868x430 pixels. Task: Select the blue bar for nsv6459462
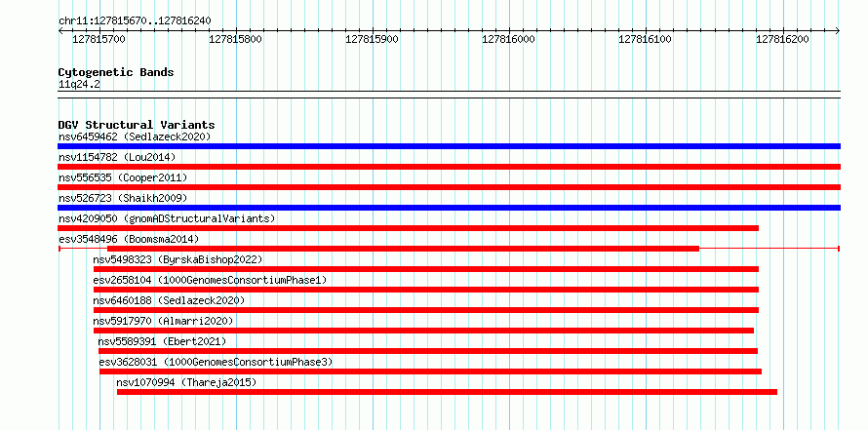tap(449, 146)
